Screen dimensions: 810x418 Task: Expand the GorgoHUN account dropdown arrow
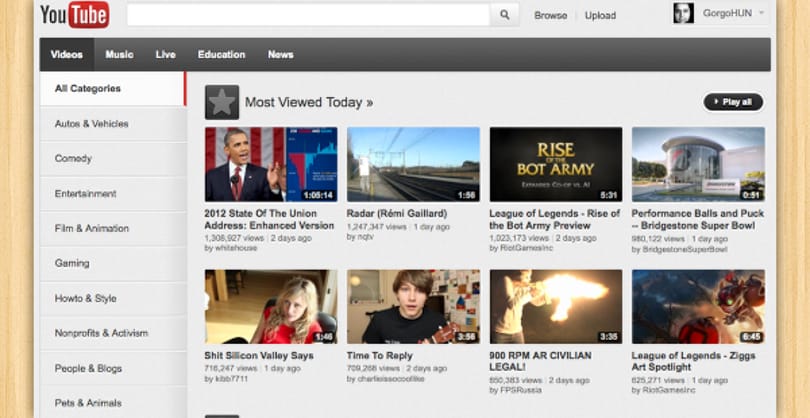tap(761, 14)
